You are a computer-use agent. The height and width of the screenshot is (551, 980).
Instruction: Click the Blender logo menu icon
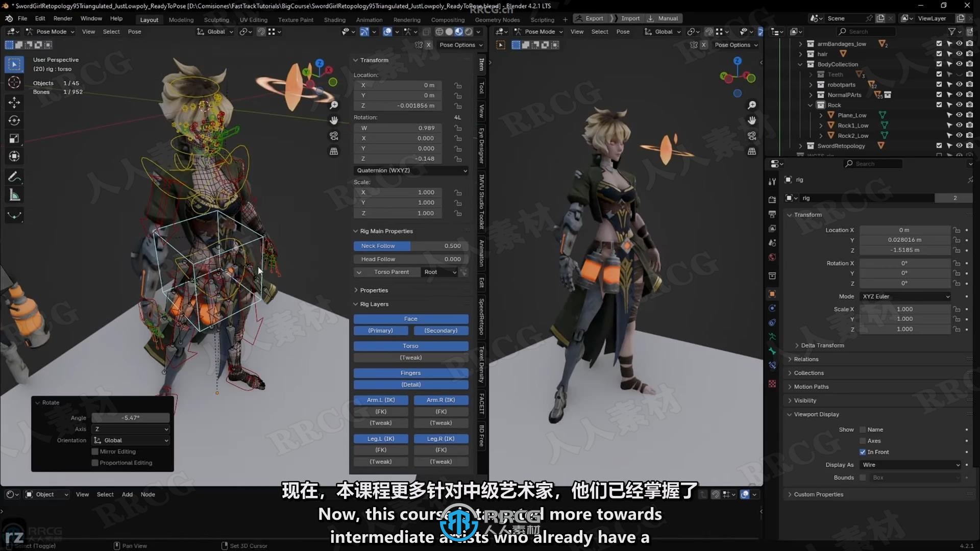click(9, 18)
